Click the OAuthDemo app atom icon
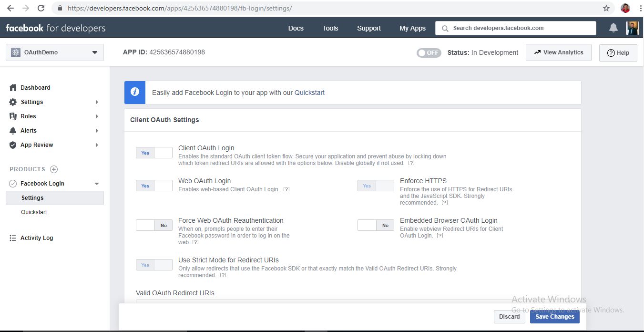This screenshot has width=644, height=332. pos(16,52)
